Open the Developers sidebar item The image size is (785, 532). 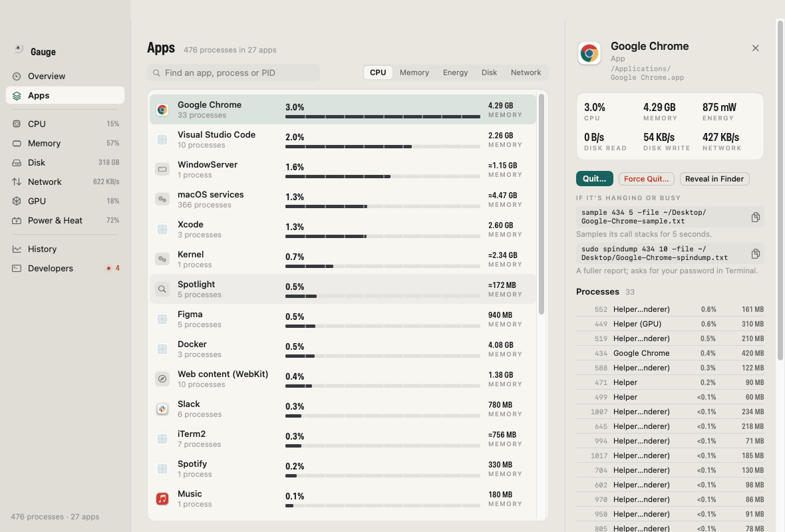coord(65,268)
